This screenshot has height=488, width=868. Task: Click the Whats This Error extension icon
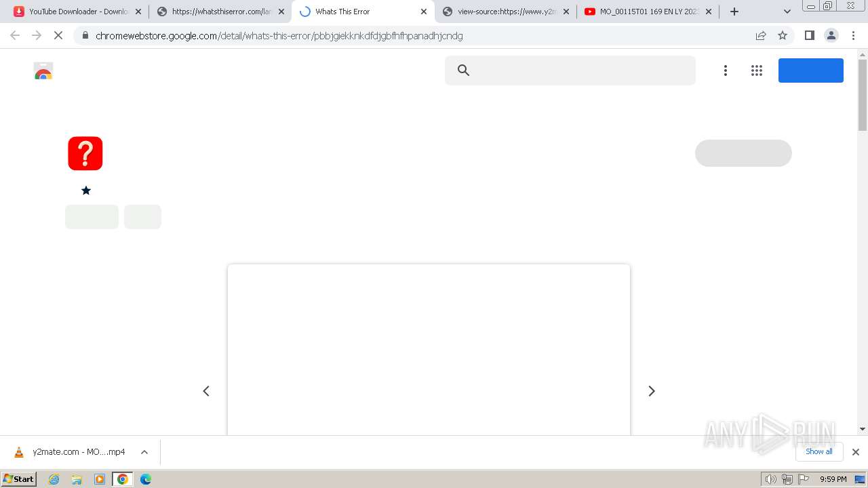coord(85,153)
